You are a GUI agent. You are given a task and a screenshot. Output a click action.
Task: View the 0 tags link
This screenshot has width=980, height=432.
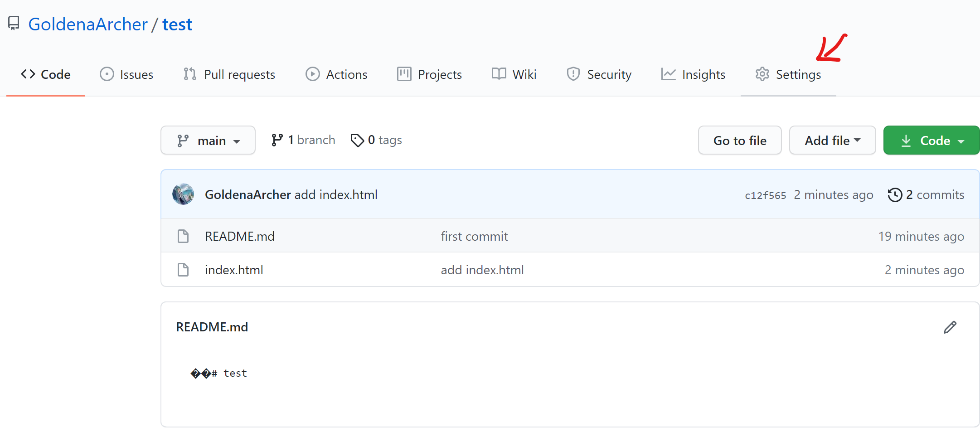pyautogui.click(x=376, y=140)
